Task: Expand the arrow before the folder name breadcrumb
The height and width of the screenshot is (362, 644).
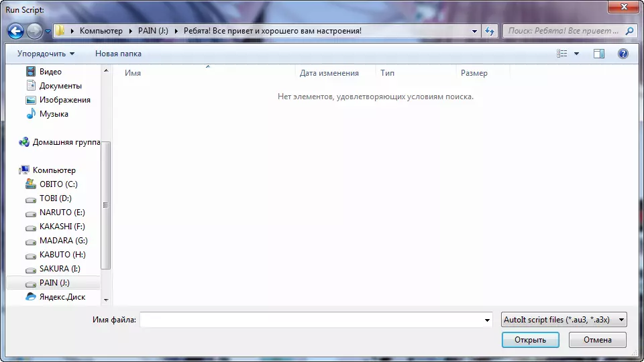Action: click(x=176, y=31)
